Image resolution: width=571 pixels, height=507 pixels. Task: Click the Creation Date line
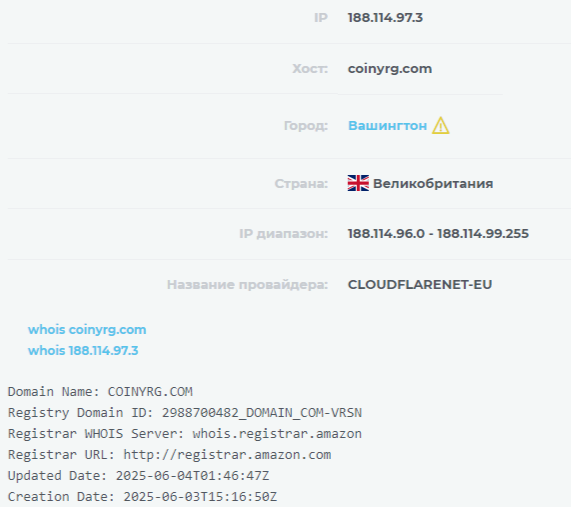(x=142, y=497)
